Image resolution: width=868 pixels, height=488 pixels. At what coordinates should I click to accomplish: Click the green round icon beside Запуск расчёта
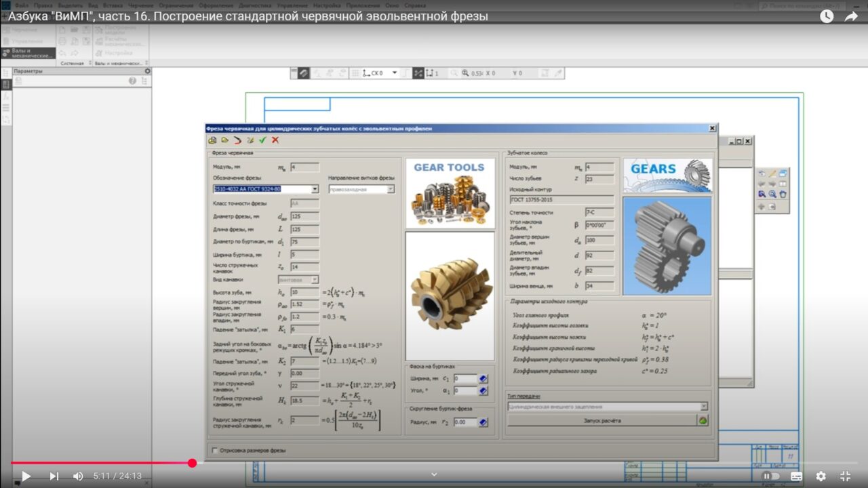click(x=703, y=420)
